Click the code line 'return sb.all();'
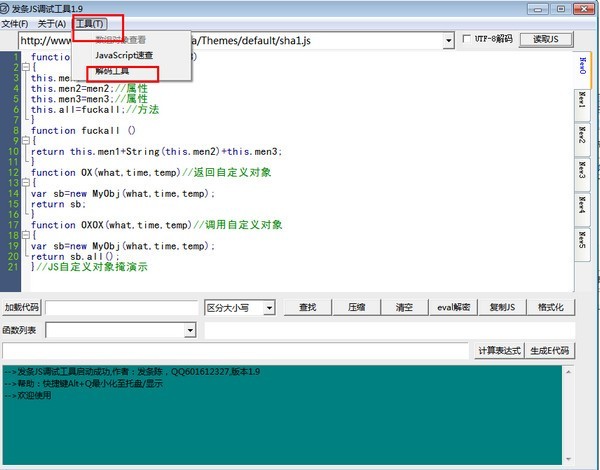 click(75, 256)
